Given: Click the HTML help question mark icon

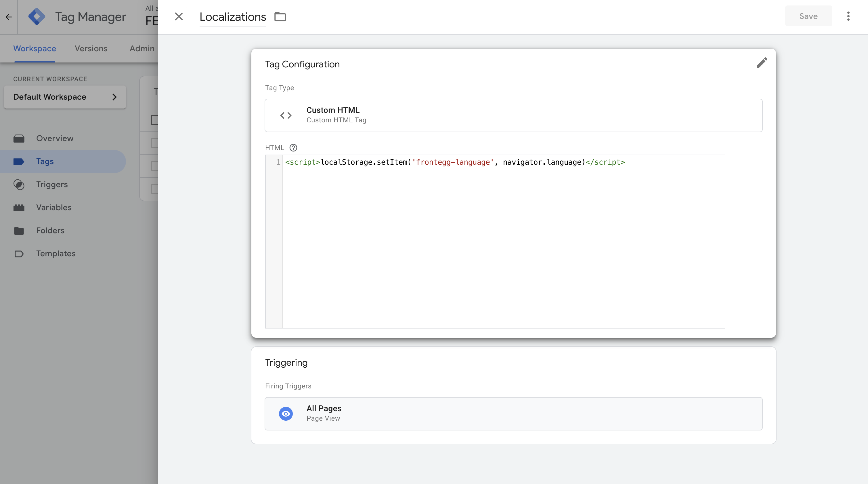Looking at the screenshot, I should click(x=293, y=147).
